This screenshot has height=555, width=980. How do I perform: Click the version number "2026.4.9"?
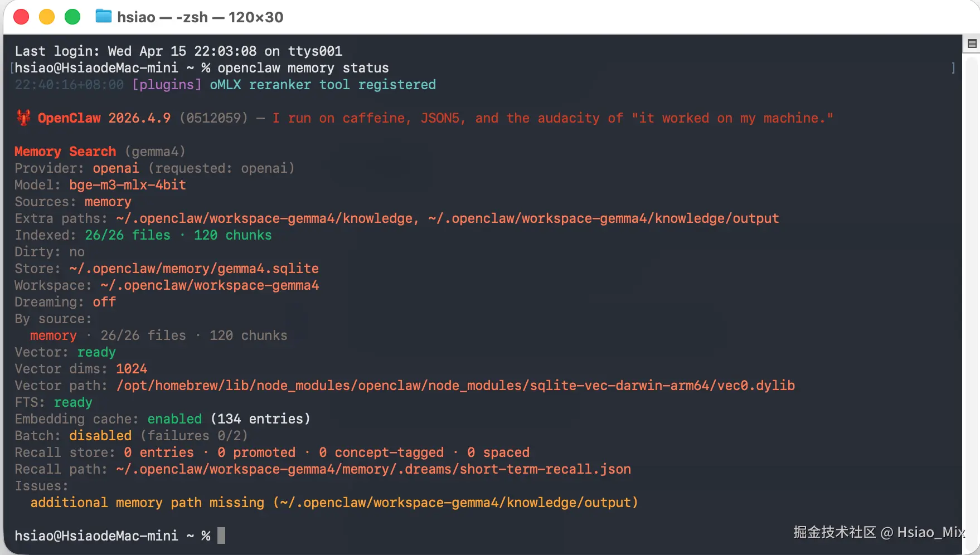tap(139, 118)
